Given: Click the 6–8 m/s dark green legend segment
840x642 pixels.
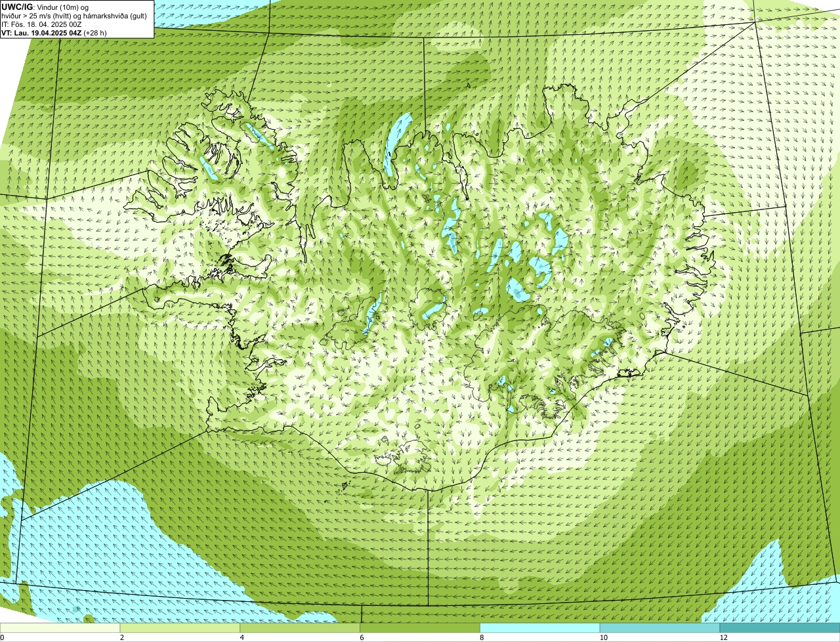Looking at the screenshot, I should (421, 628).
